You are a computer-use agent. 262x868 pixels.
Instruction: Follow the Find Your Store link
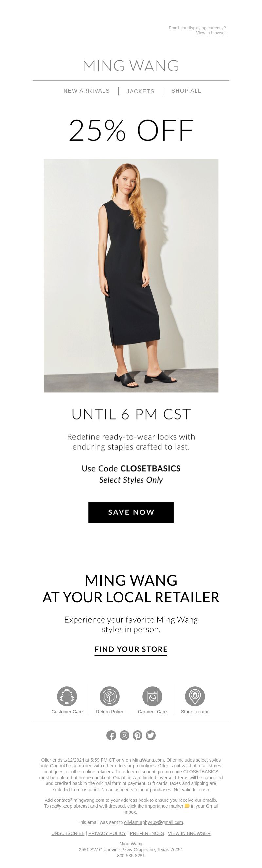(x=131, y=649)
